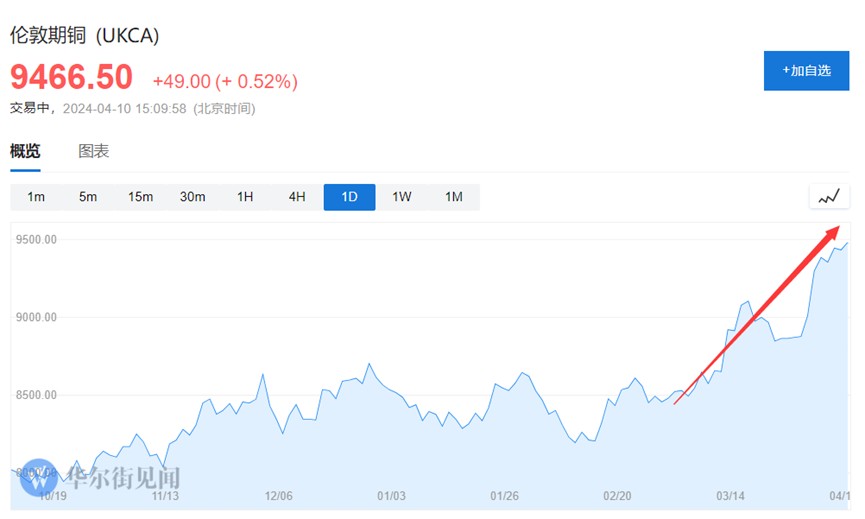Screen dimensions: 865x519
Task: Select the 1m timeframe
Action: click(36, 197)
